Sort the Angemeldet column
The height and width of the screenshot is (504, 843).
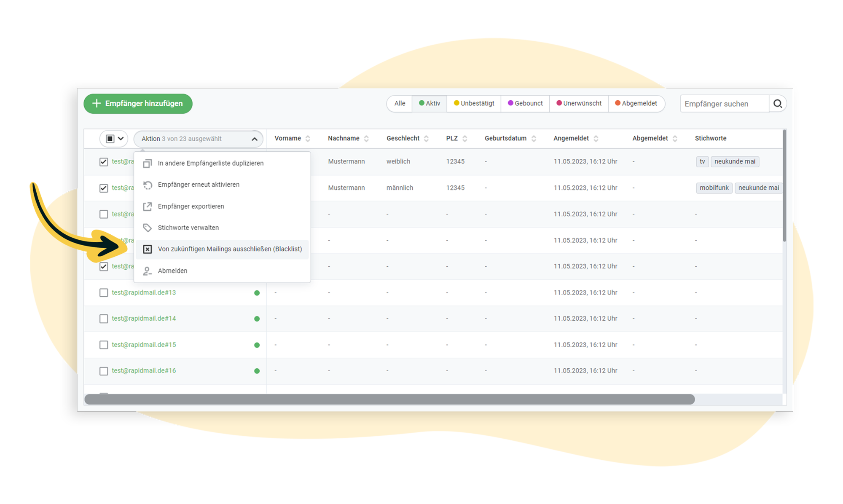(596, 139)
